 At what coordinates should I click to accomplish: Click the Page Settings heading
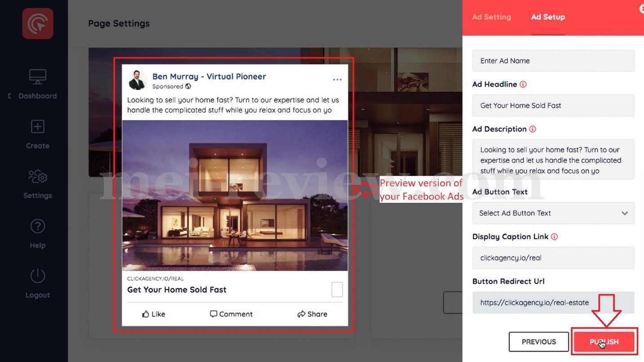pos(119,23)
